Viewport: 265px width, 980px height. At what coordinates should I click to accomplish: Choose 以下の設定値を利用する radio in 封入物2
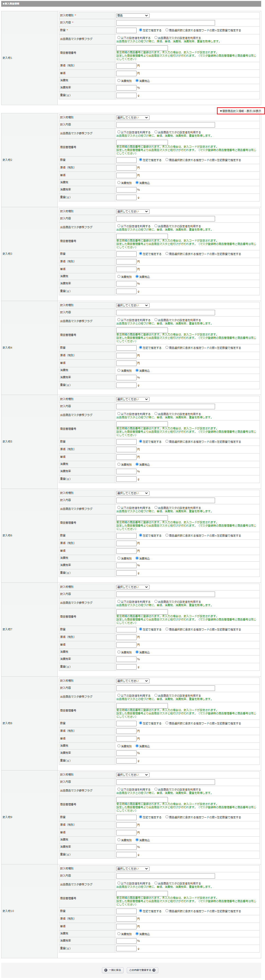pos(119,132)
